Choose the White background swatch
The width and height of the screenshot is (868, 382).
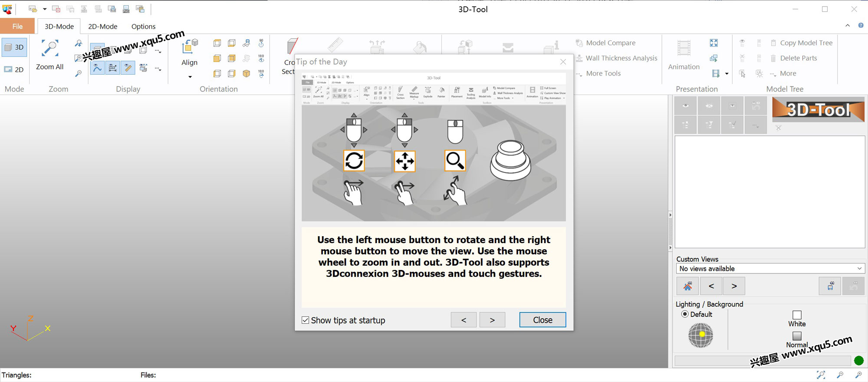(797, 315)
